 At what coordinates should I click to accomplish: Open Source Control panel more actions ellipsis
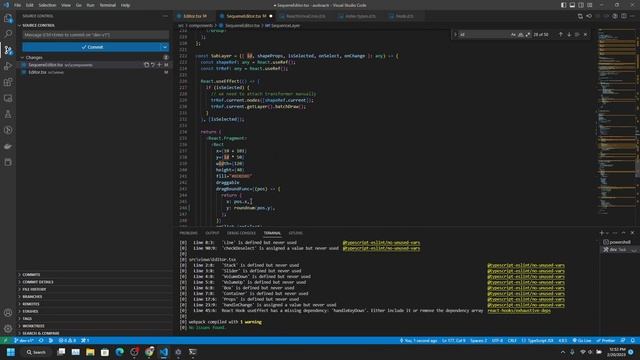pyautogui.click(x=165, y=16)
